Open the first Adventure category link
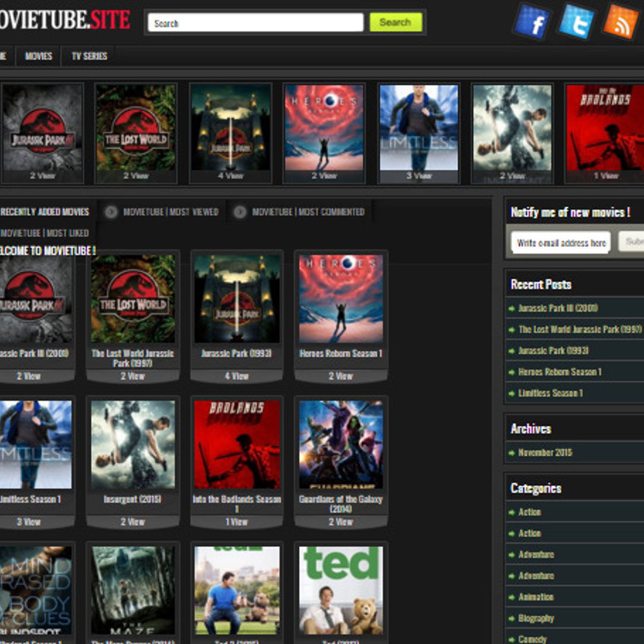The height and width of the screenshot is (644, 644). pyautogui.click(x=536, y=554)
